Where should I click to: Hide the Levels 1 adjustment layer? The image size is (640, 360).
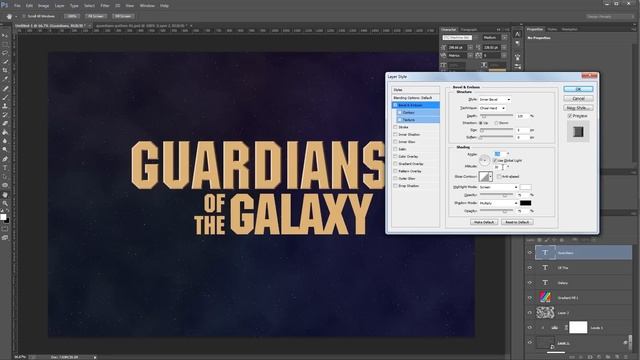coord(530,327)
